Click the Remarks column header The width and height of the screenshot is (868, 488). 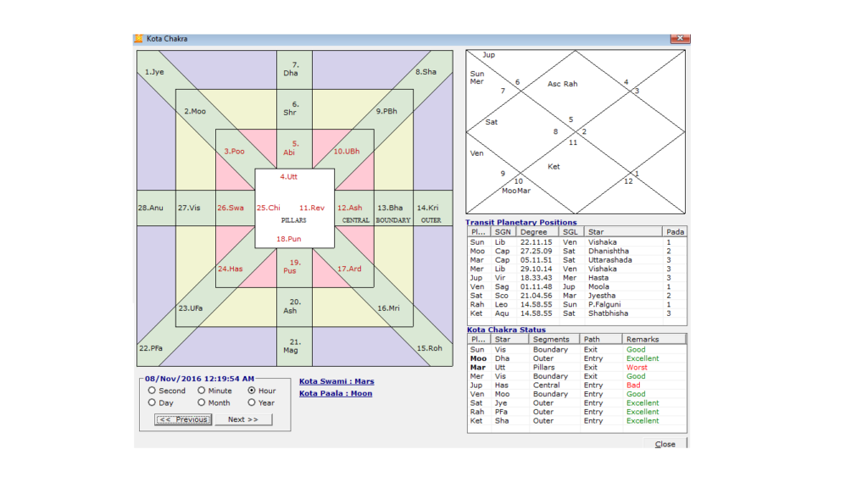(654, 339)
